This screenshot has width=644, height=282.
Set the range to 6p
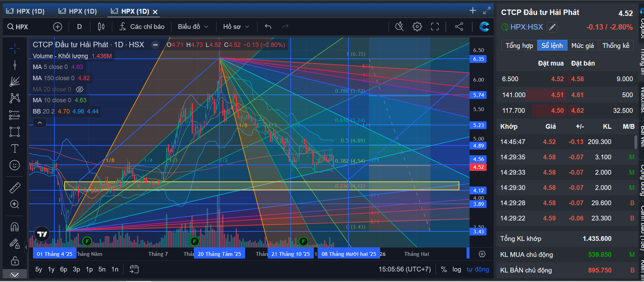point(64,269)
